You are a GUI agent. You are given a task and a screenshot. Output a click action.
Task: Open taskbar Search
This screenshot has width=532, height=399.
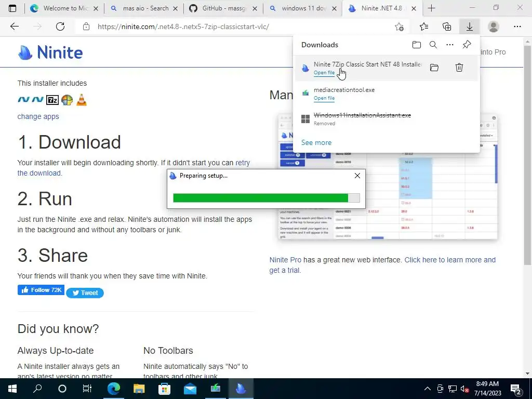[37, 389]
